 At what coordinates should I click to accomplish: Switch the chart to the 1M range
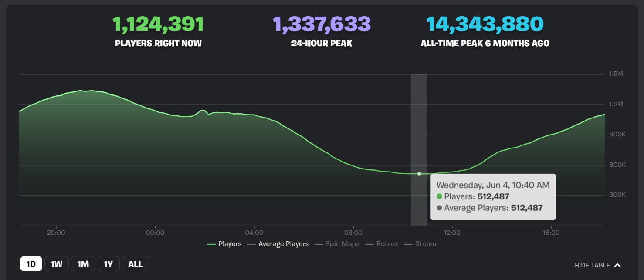(x=83, y=264)
